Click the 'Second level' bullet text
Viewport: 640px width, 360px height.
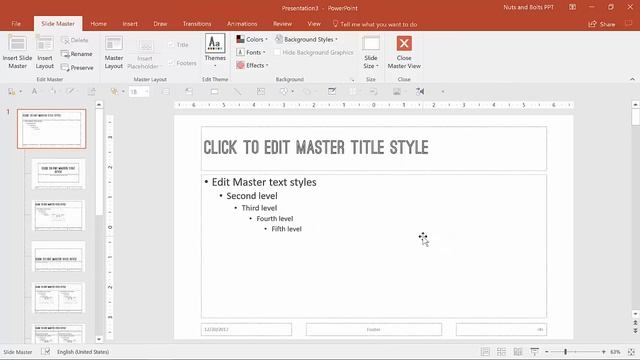click(252, 196)
